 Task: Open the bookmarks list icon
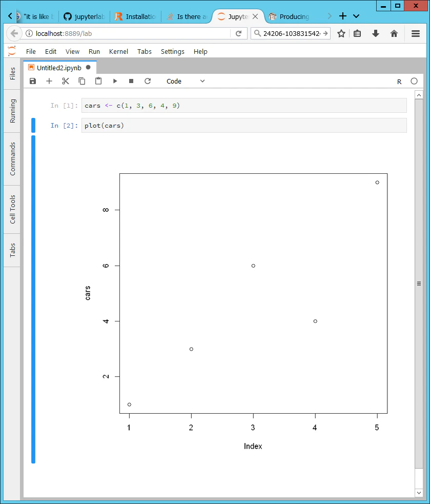(357, 33)
